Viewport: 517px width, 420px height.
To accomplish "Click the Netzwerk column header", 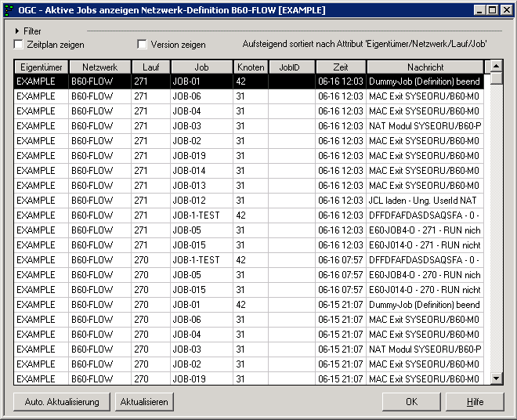I will pyautogui.click(x=99, y=67).
